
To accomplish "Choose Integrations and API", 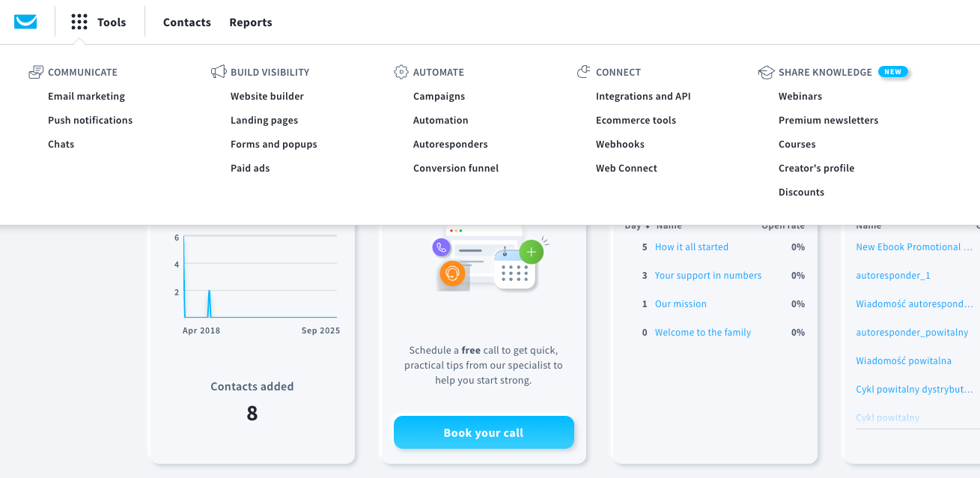I will click(x=643, y=96).
